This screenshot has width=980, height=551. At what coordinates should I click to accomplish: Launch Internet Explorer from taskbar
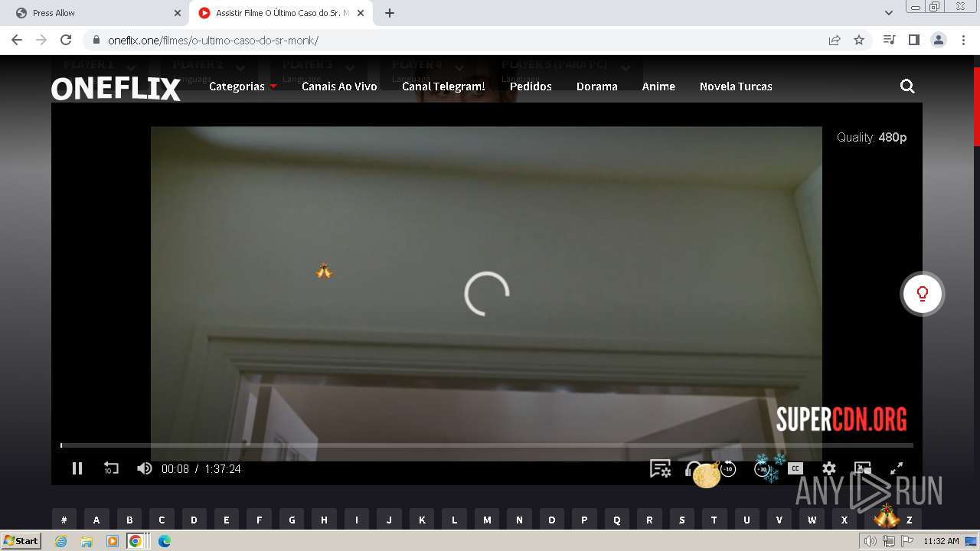tap(60, 541)
